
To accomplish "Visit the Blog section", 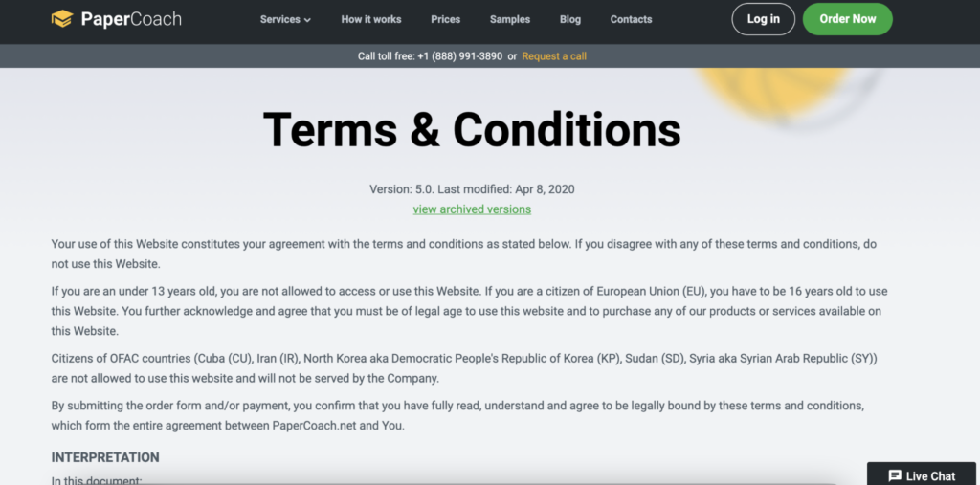I will 570,19.
